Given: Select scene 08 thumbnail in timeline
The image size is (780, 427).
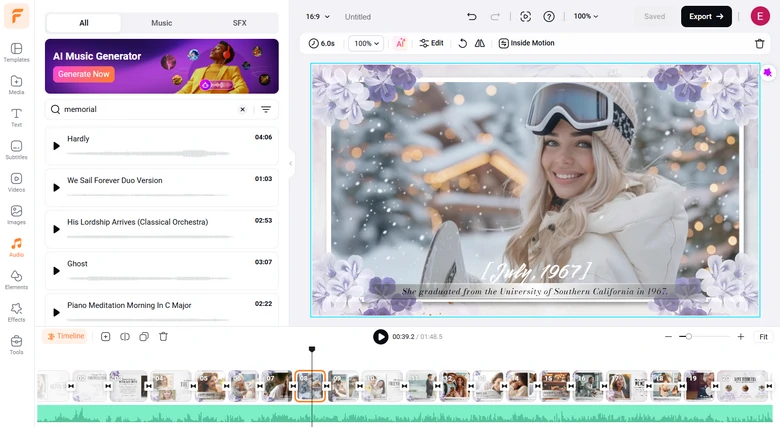Looking at the screenshot, I should [x=310, y=386].
